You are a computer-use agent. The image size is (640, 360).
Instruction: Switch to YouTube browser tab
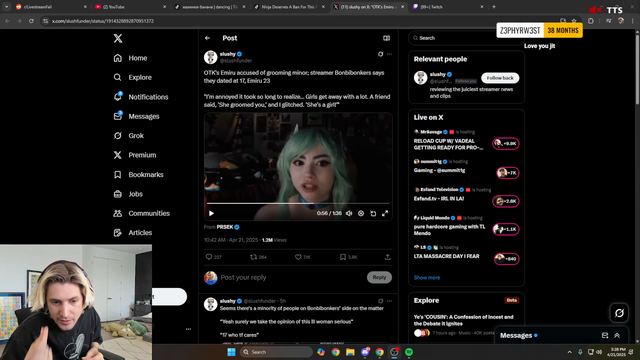131,7
